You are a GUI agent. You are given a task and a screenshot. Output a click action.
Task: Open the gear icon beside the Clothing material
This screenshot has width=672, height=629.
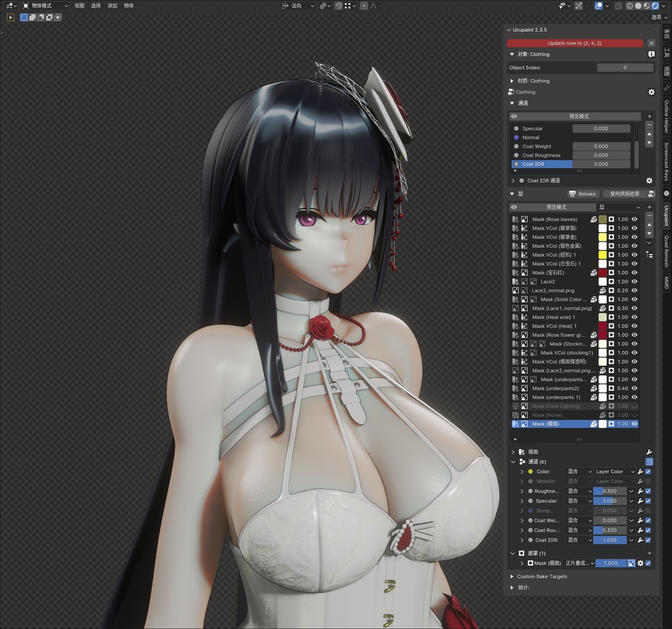point(651,92)
